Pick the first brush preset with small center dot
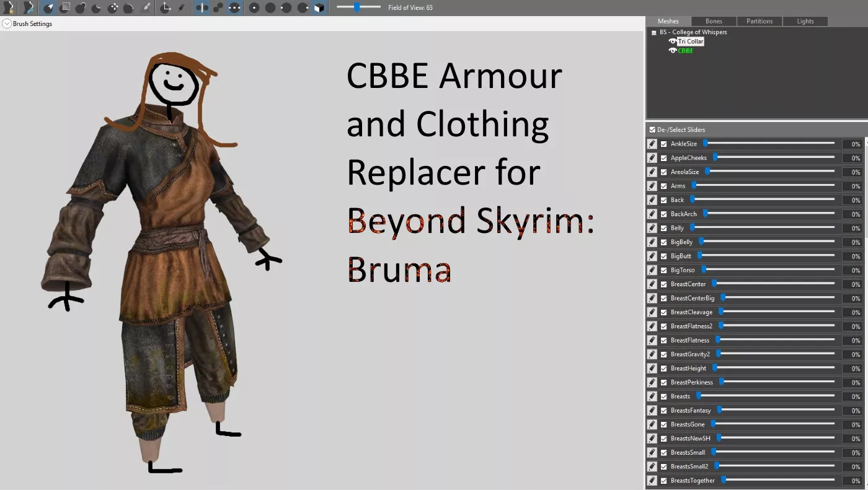The image size is (868, 490). coord(254,7)
